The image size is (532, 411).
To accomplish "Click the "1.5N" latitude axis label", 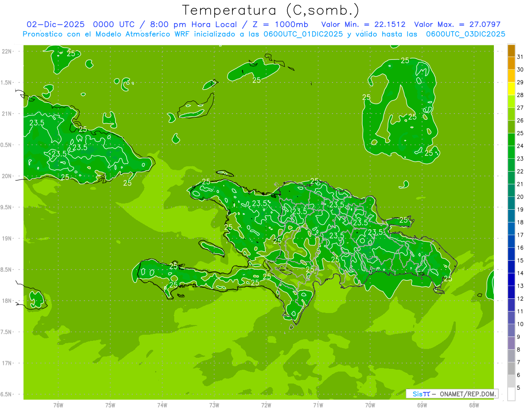I will click(7, 82).
